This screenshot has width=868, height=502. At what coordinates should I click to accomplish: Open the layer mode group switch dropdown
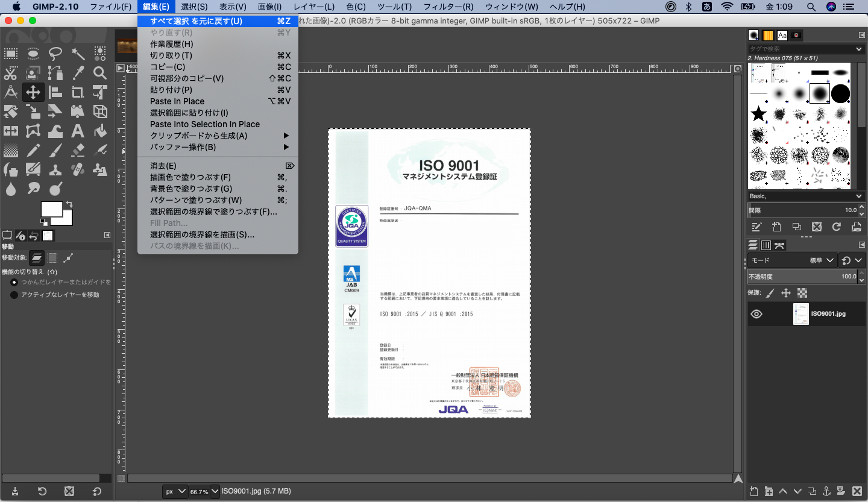coord(852,260)
